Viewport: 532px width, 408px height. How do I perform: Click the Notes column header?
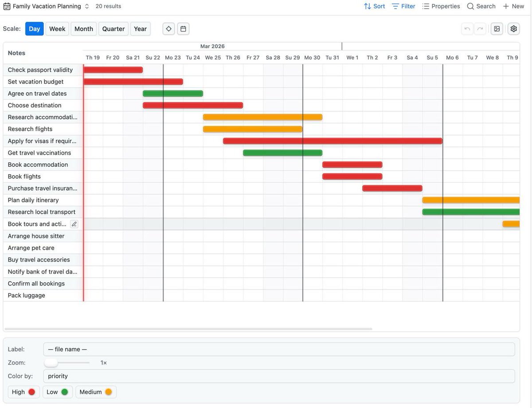(16, 53)
